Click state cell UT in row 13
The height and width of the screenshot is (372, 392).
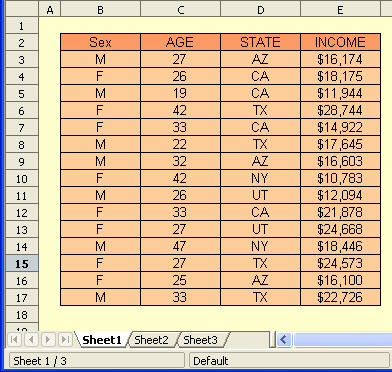click(260, 229)
